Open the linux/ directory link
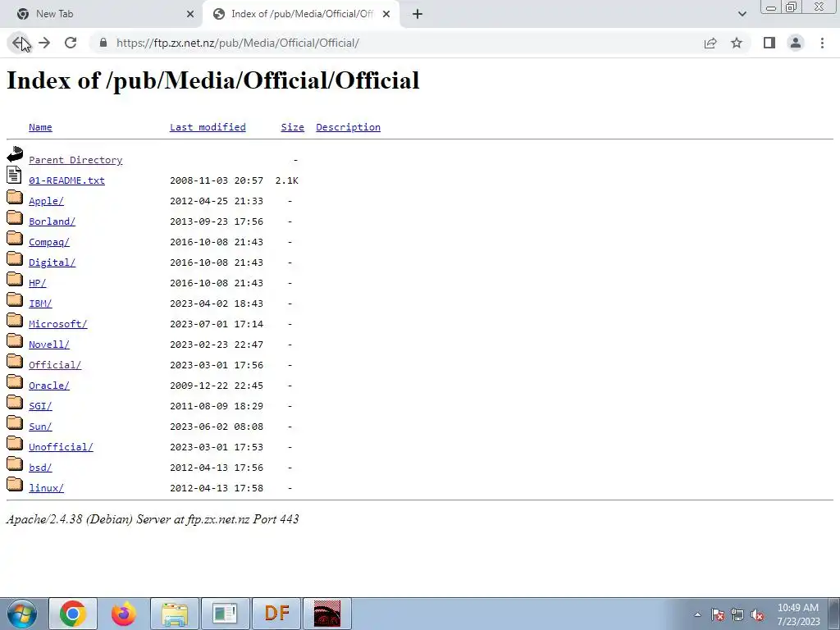840x630 pixels. [x=46, y=488]
